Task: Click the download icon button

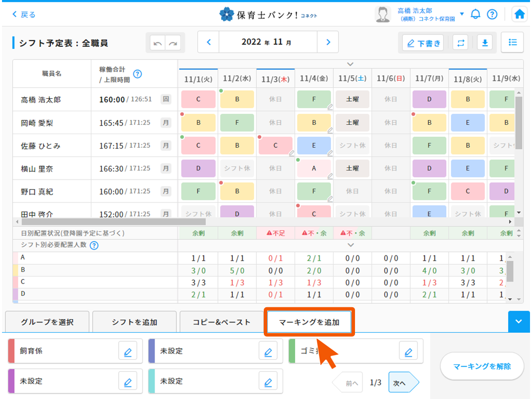Action: click(484, 43)
